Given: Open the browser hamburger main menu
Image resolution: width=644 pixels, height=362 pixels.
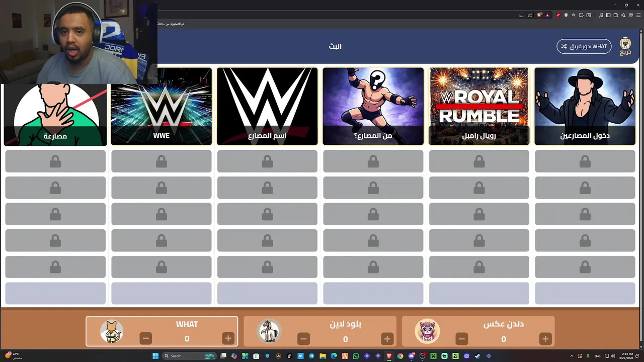Looking at the screenshot, I should point(638,15).
